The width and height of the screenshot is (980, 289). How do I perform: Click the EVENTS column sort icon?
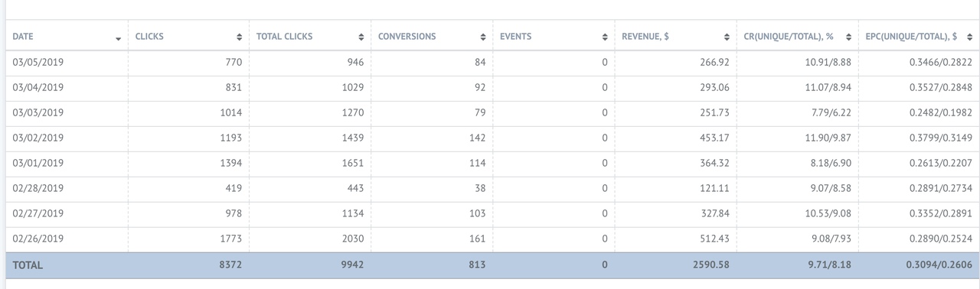(604, 37)
